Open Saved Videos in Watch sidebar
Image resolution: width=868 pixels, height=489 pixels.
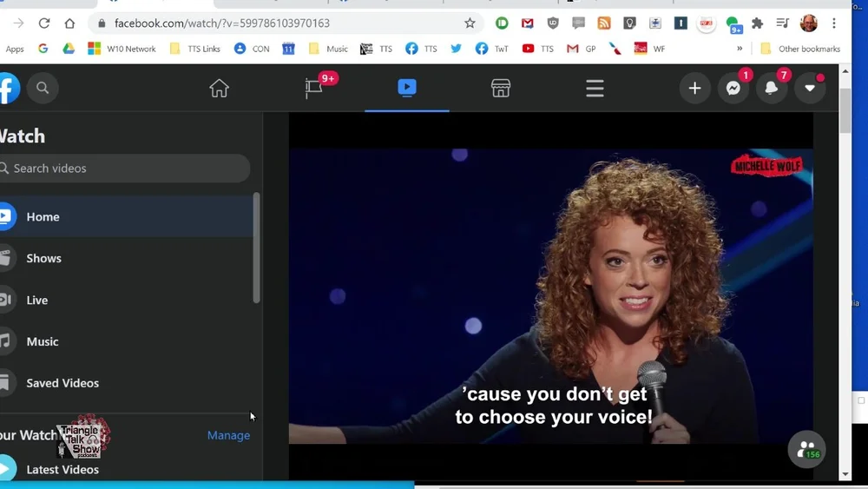coord(126,383)
